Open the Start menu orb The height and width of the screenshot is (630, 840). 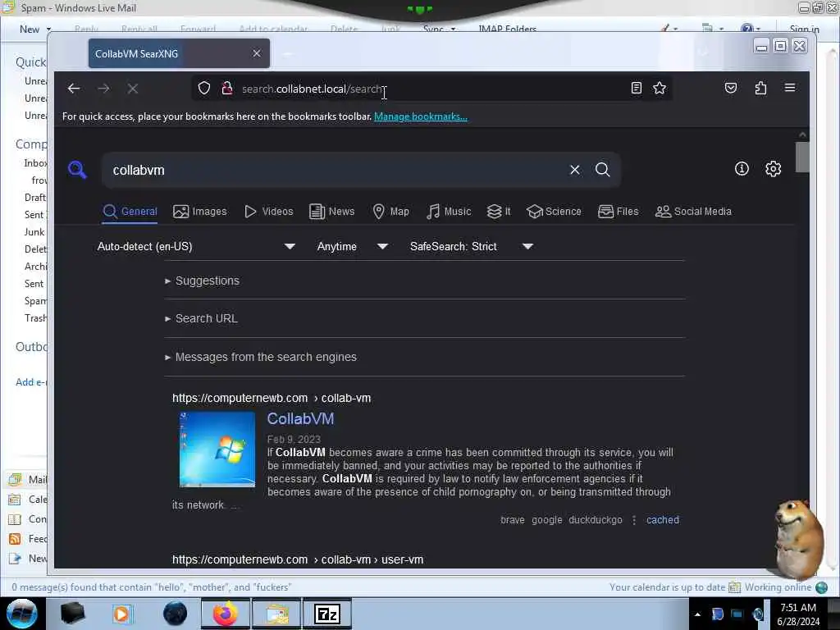coord(21,614)
